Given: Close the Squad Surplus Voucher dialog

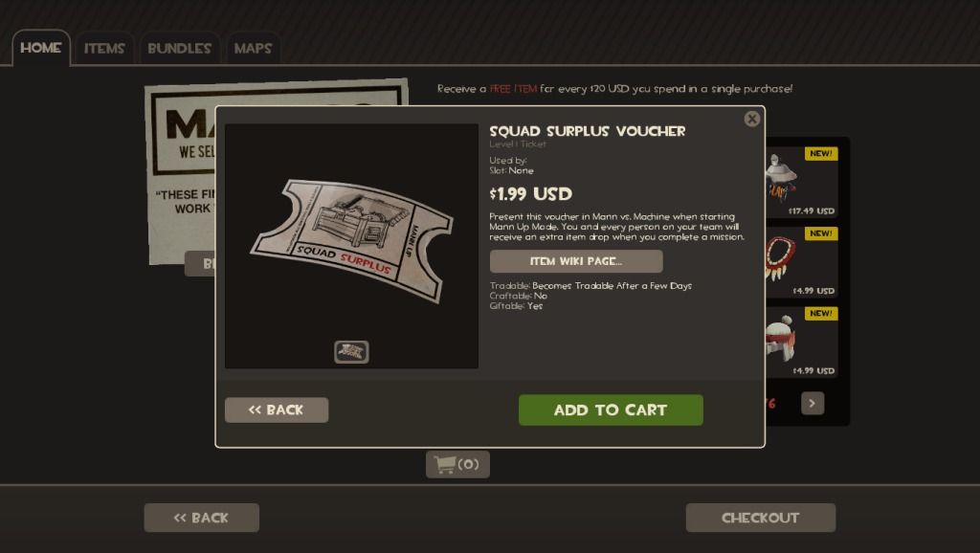Looking at the screenshot, I should (x=752, y=119).
